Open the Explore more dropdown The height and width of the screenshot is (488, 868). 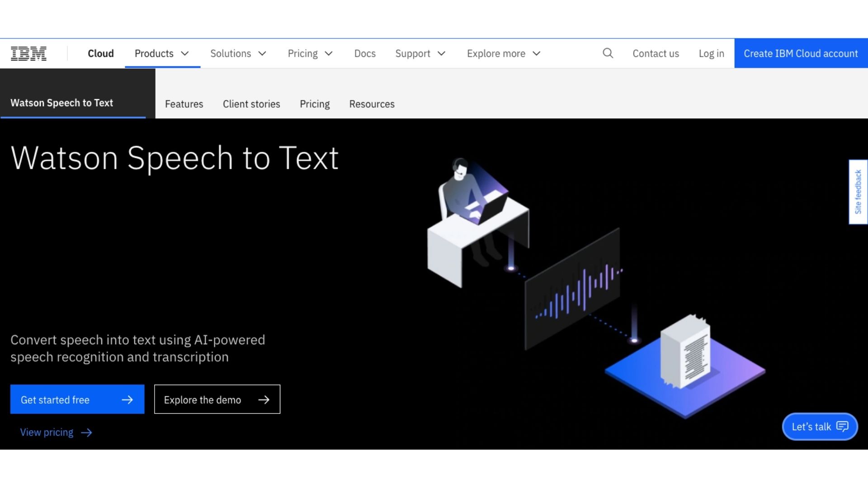[503, 53]
